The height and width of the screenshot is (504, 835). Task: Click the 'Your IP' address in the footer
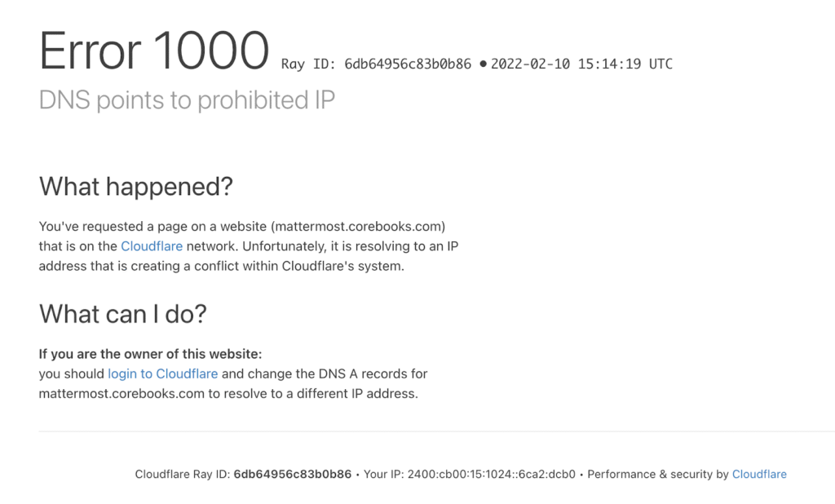click(x=490, y=474)
